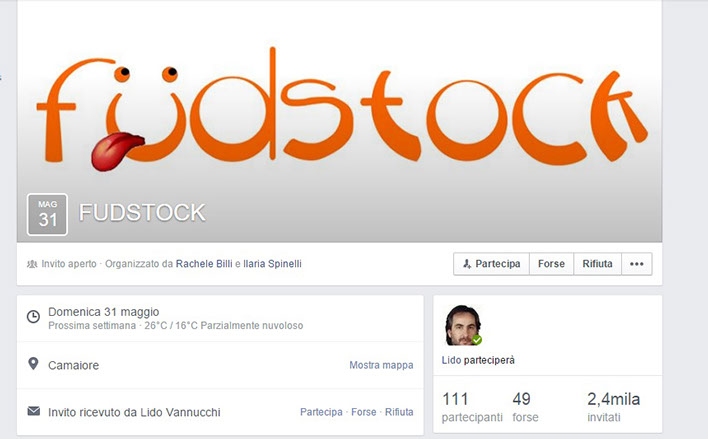Click Partecipa link in the invite row
This screenshot has width=708, height=439.
pos(321,412)
